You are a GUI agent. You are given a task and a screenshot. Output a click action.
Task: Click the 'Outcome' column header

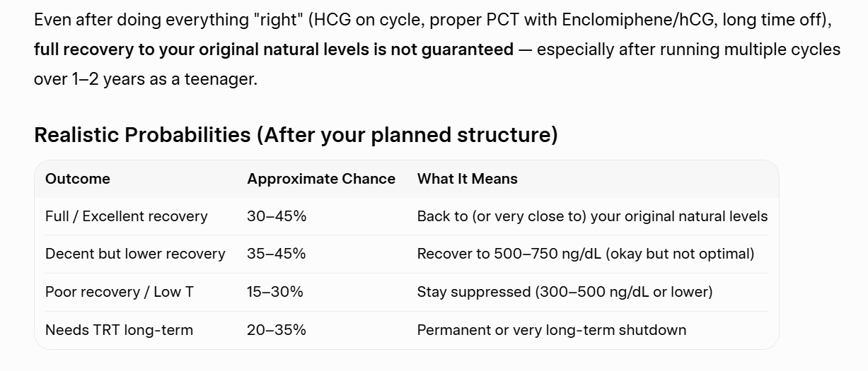click(78, 179)
